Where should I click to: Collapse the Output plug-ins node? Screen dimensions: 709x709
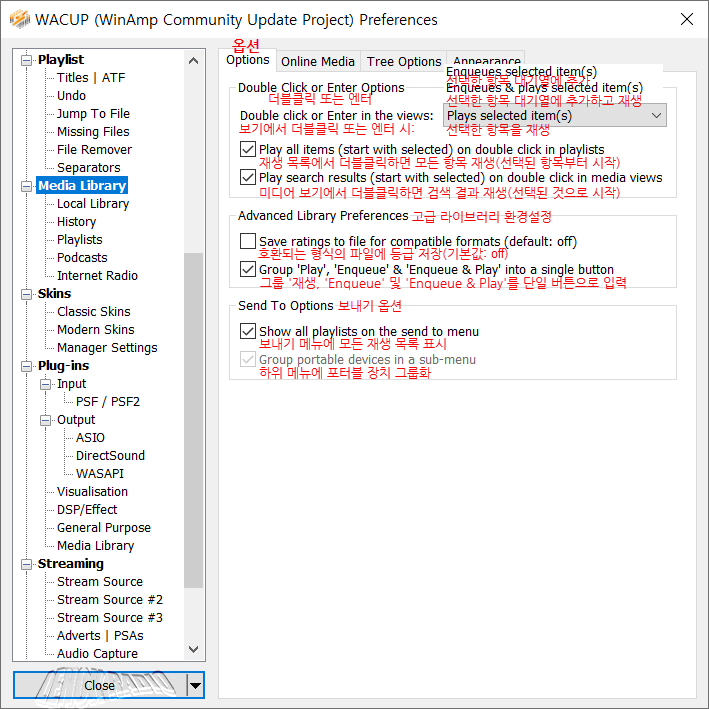(46, 421)
